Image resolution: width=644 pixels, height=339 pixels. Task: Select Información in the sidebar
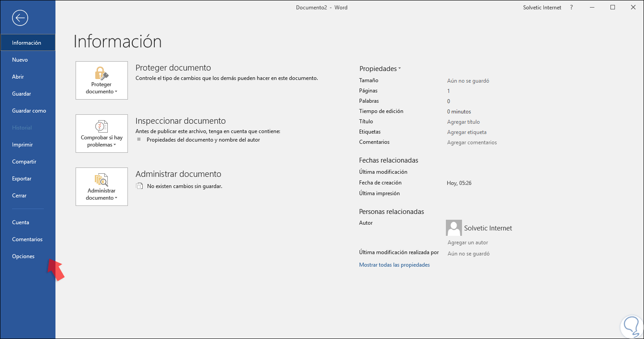coord(28,43)
